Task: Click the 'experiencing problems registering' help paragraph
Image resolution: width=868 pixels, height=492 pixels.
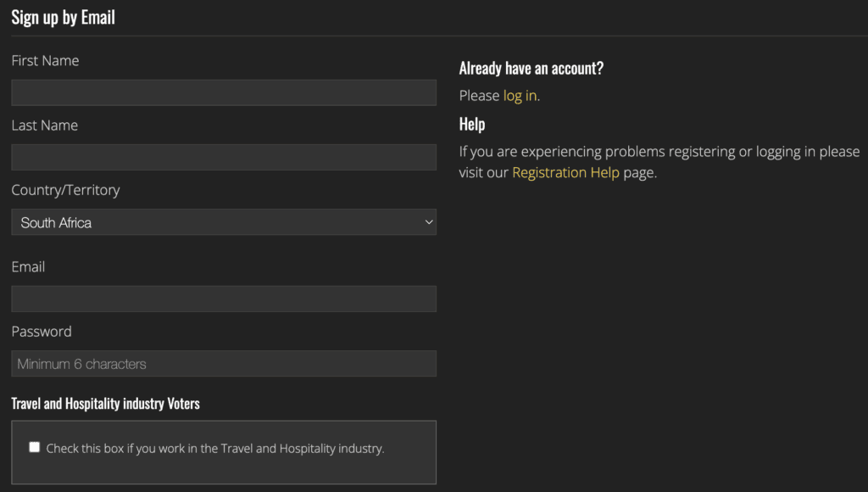Action: click(659, 162)
